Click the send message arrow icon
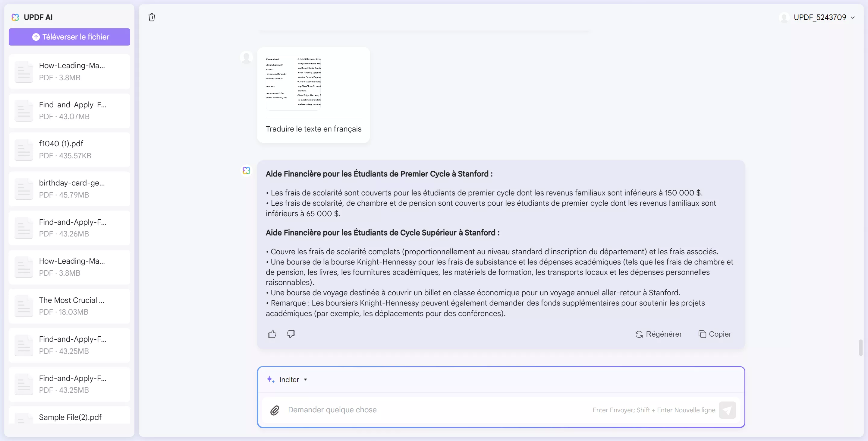The width and height of the screenshot is (868, 441). 727,410
